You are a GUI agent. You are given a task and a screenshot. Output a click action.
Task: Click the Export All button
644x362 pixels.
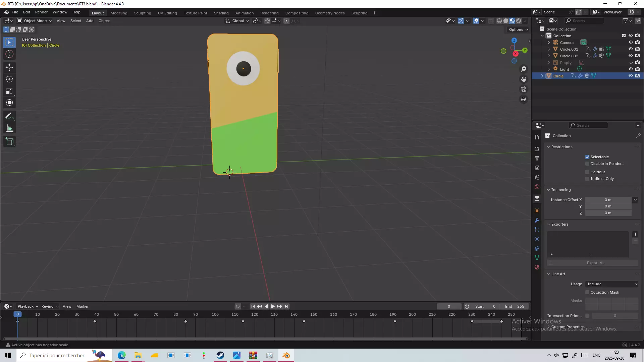click(595, 263)
